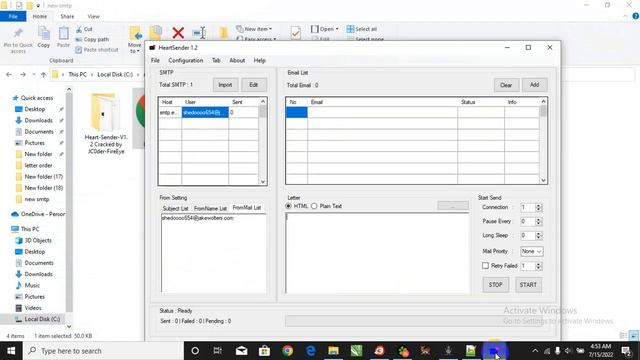The height and width of the screenshot is (360, 640).
Task: Click the taskbar search box
Action: (102, 351)
